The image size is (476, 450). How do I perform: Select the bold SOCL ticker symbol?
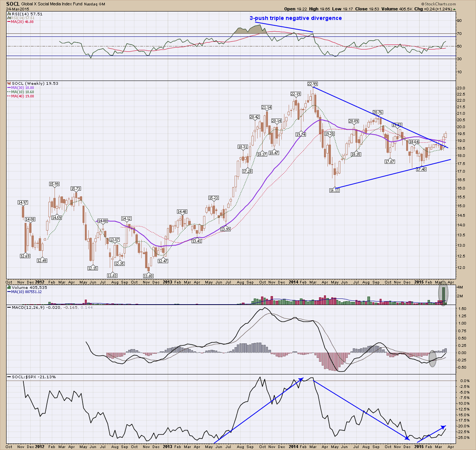(13, 4)
